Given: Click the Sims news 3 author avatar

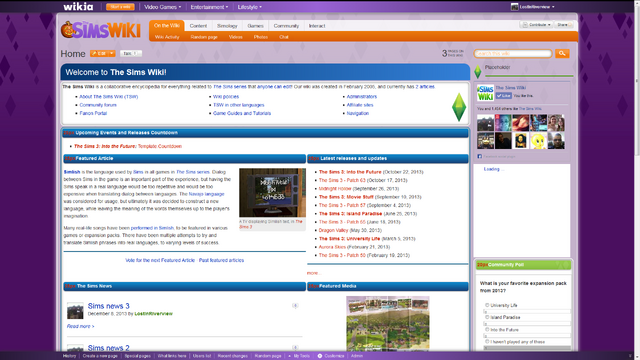Looking at the screenshot, I should 75,311.
